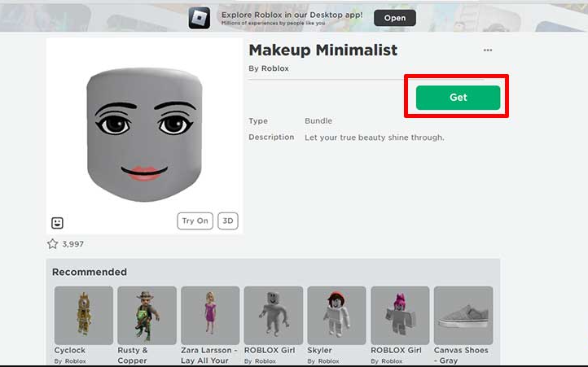Click the Makeup Minimalist title heading
This screenshot has height=367, width=588.
(323, 50)
